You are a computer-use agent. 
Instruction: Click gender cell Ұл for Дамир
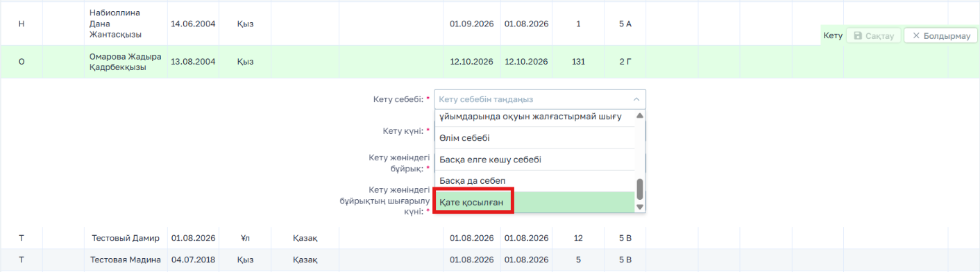tap(245, 238)
